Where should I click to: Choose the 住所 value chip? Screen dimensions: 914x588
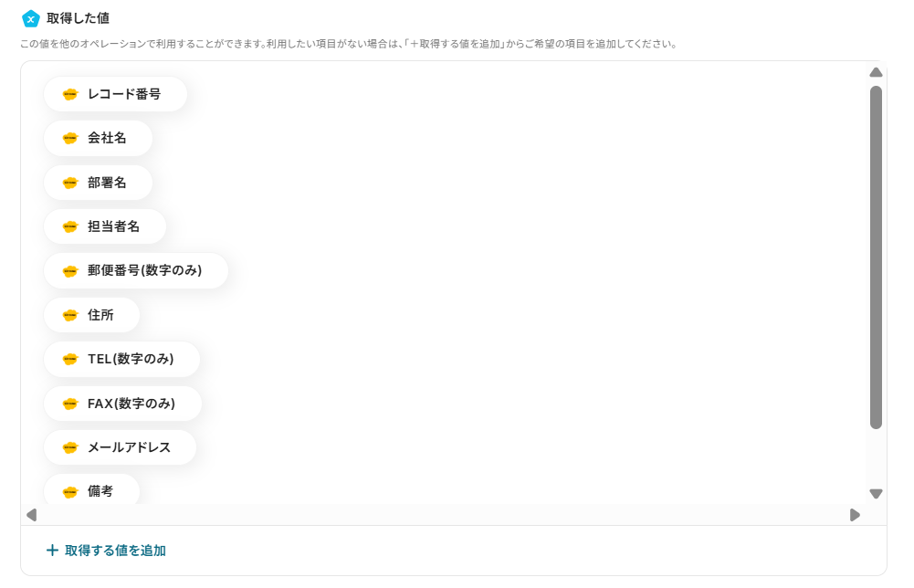click(x=91, y=315)
